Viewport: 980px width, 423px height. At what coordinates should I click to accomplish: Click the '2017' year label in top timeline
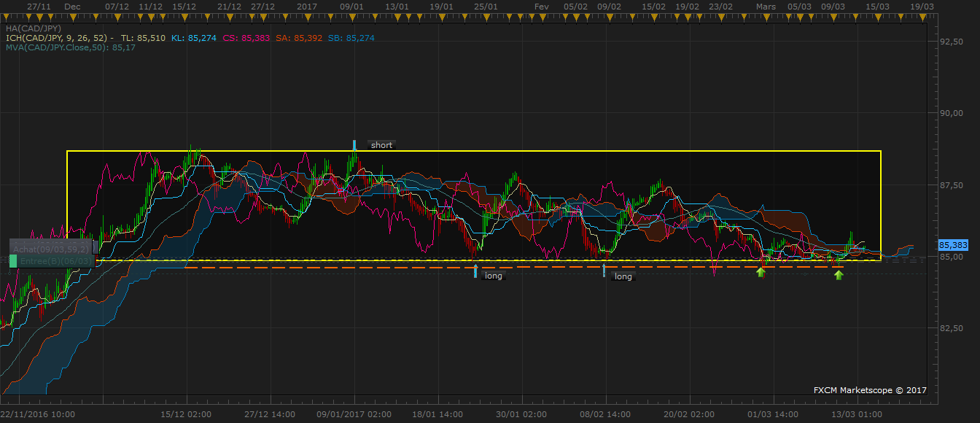point(306,6)
